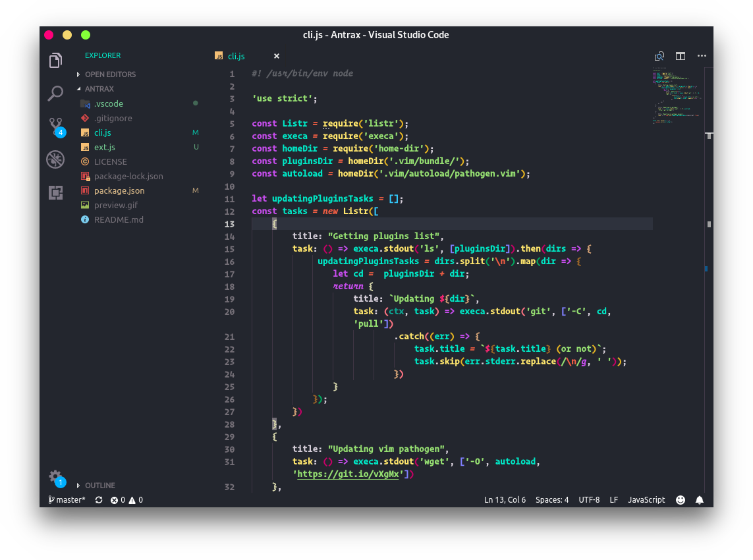Screen dimensions: 753x560
Task: Open the notifications bell
Action: 700,499
